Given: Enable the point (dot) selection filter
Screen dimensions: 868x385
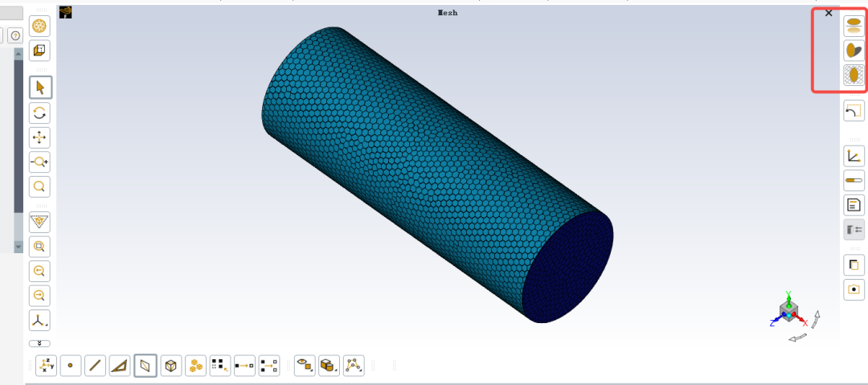Looking at the screenshot, I should click(70, 366).
